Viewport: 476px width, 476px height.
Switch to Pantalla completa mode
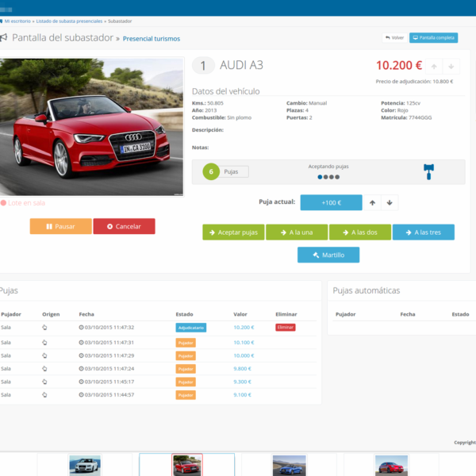(x=433, y=37)
